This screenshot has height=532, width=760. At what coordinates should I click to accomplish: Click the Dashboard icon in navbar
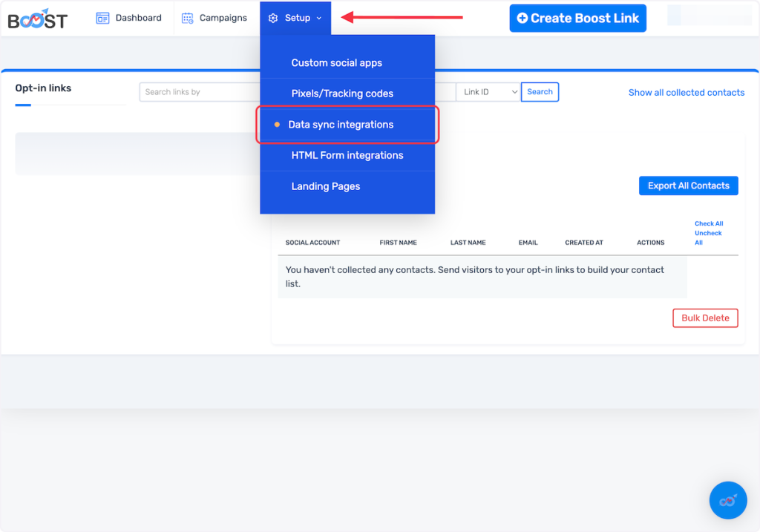pos(102,18)
